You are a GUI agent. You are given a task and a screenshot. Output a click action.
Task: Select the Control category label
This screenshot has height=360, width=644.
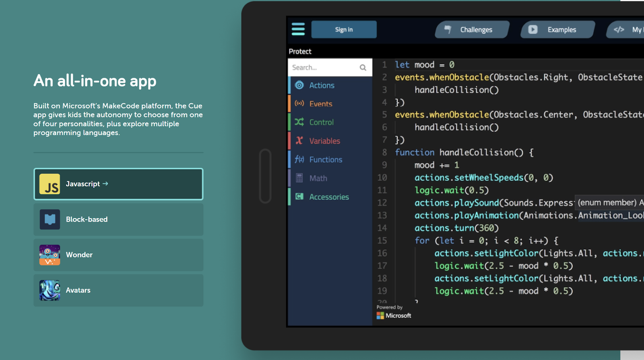321,122
